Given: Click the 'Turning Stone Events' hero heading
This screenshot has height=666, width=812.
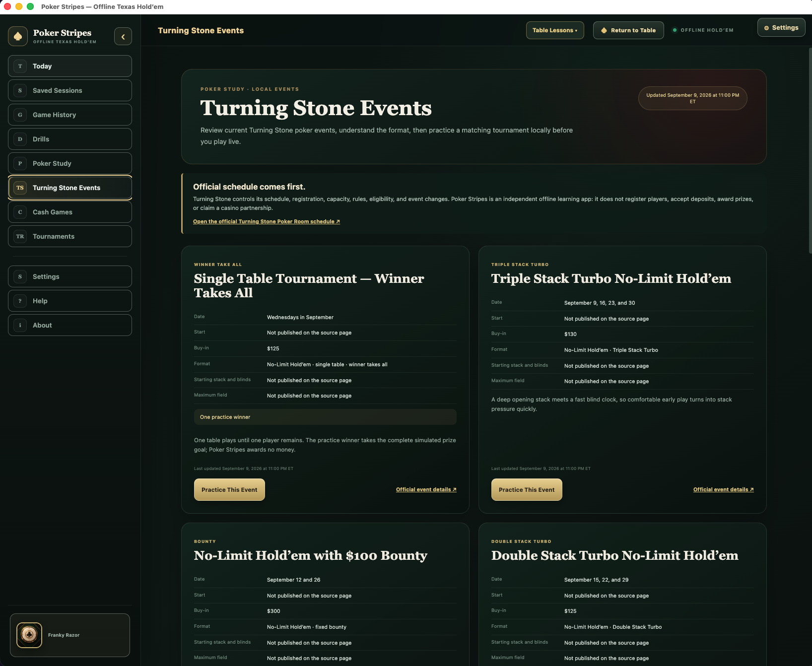Looking at the screenshot, I should click(316, 108).
